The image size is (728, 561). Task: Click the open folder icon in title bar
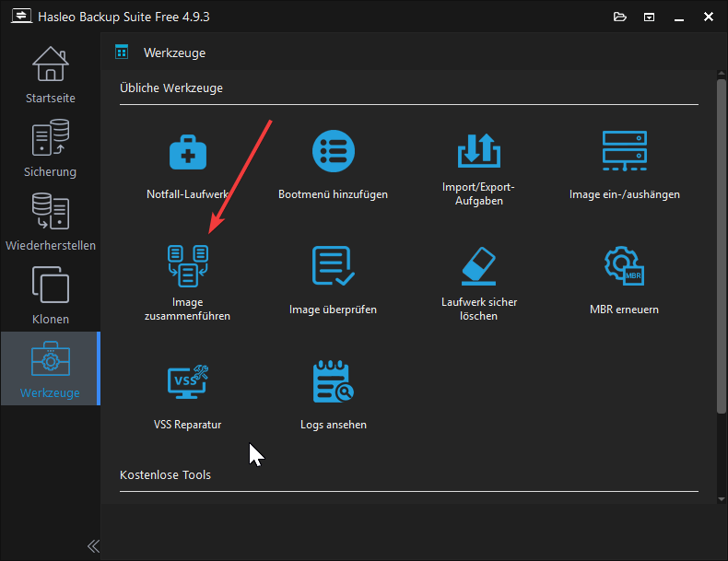click(x=620, y=18)
